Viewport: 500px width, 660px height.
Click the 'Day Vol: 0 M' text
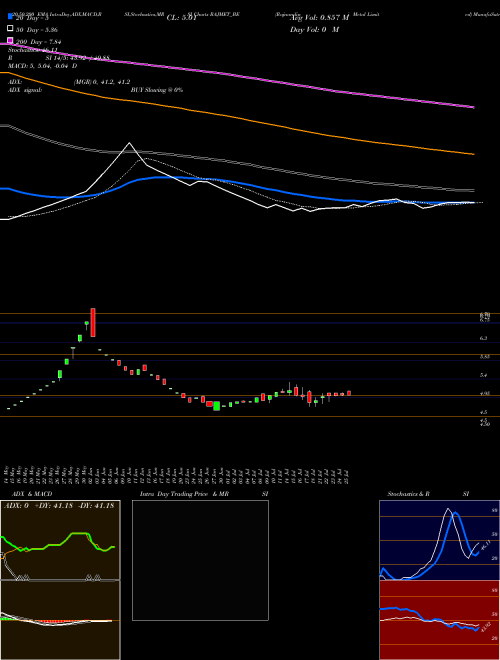tap(314, 29)
